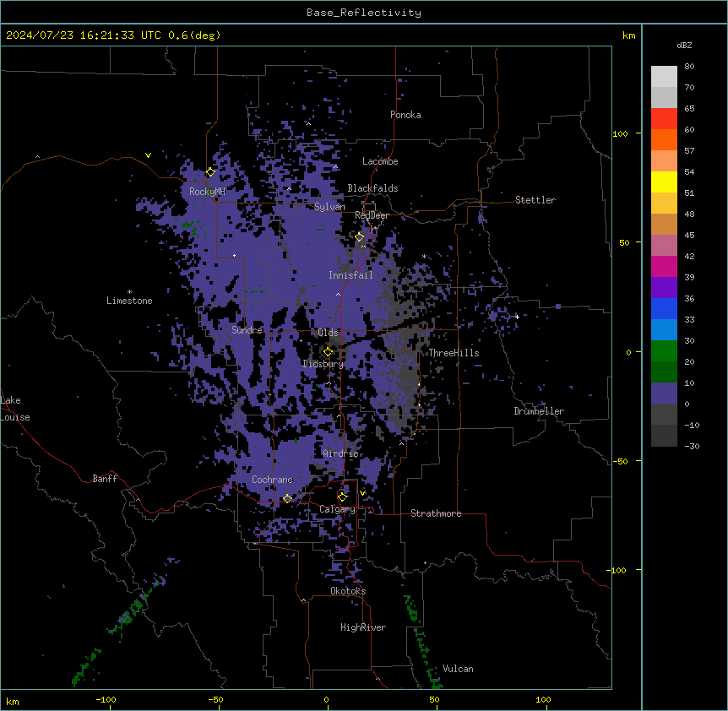Click the Ponoka city label

pyautogui.click(x=405, y=115)
